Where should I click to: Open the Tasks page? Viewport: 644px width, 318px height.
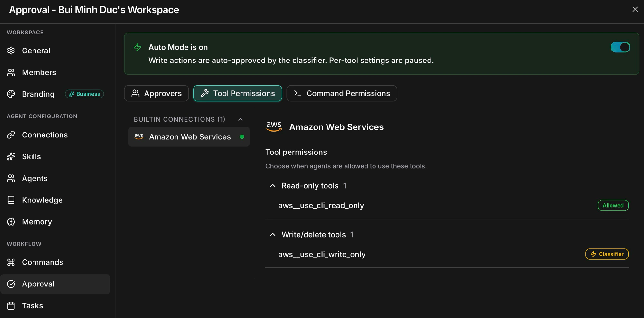[55, 306]
